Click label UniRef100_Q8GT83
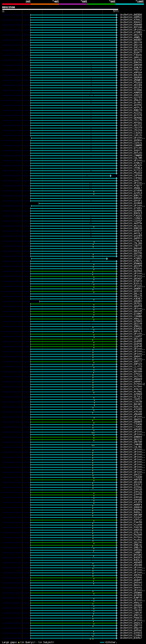146x644 pixels. click(131, 50)
